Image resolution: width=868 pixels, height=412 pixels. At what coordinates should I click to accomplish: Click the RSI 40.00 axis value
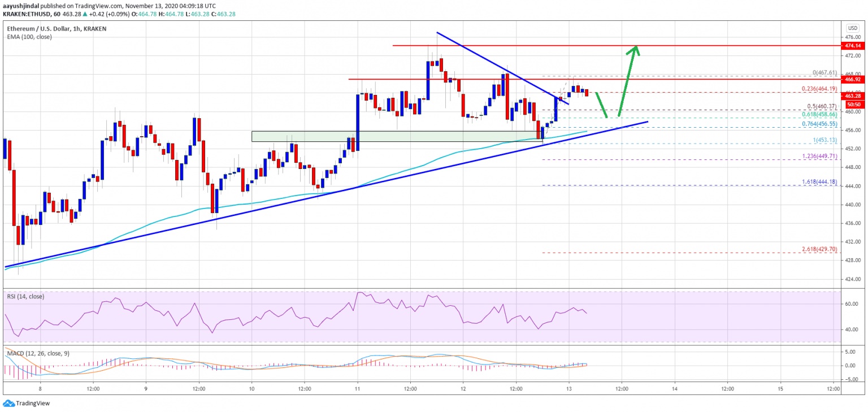click(852, 329)
